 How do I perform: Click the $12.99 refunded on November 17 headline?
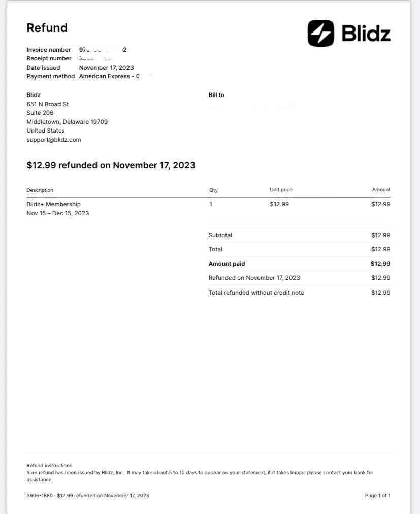click(111, 165)
